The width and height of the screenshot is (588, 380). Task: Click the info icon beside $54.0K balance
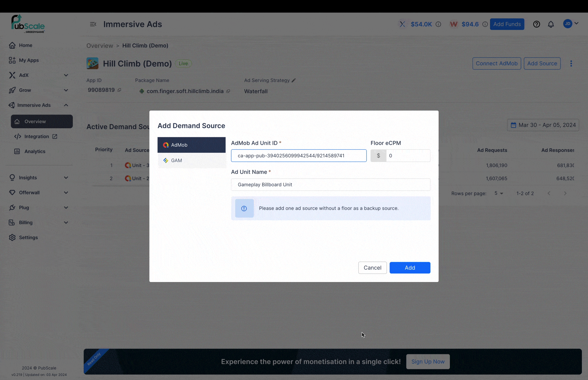438,24
